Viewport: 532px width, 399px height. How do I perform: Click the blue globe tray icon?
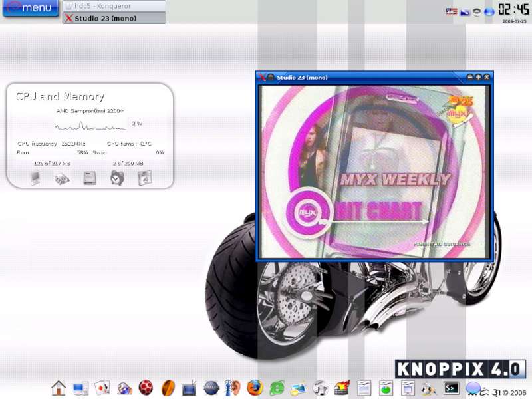tap(489, 12)
